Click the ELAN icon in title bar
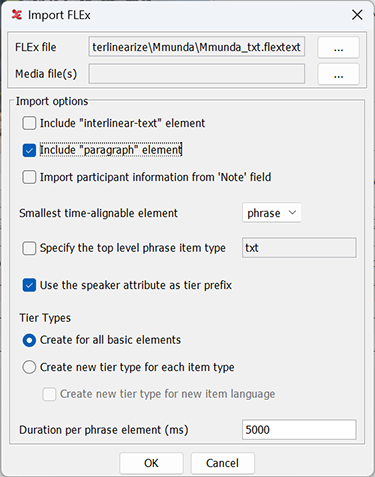The height and width of the screenshot is (477, 375). click(x=16, y=15)
